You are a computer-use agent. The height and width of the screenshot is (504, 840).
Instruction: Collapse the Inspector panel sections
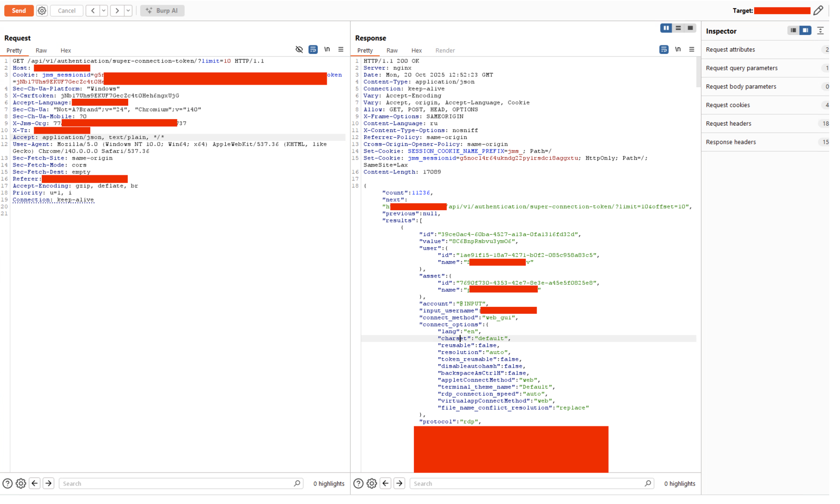click(x=821, y=30)
